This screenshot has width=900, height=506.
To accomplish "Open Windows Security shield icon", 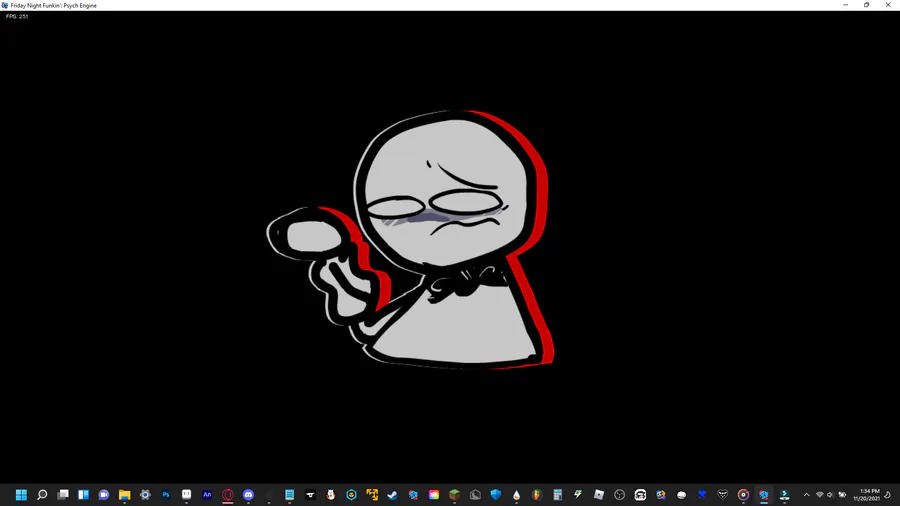I will tap(496, 495).
